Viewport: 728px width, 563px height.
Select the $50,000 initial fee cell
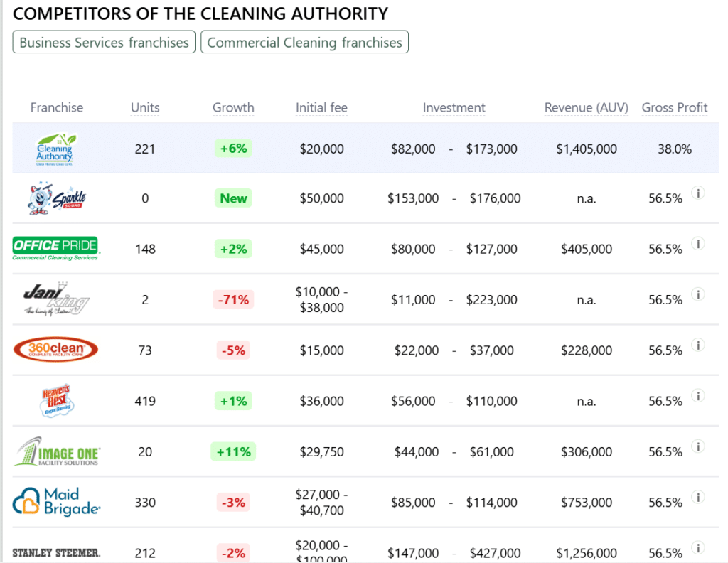(321, 198)
